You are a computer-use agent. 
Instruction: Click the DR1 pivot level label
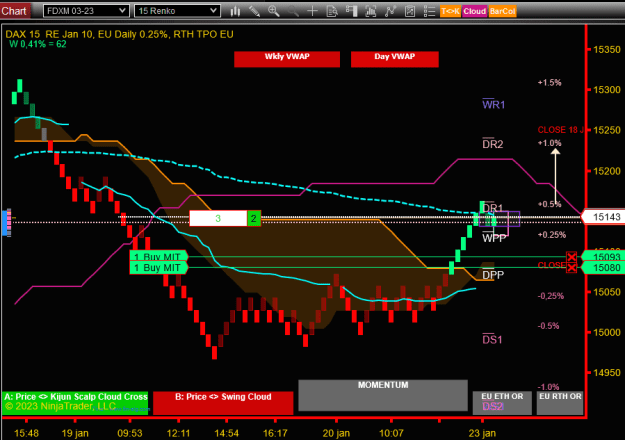[x=493, y=208]
